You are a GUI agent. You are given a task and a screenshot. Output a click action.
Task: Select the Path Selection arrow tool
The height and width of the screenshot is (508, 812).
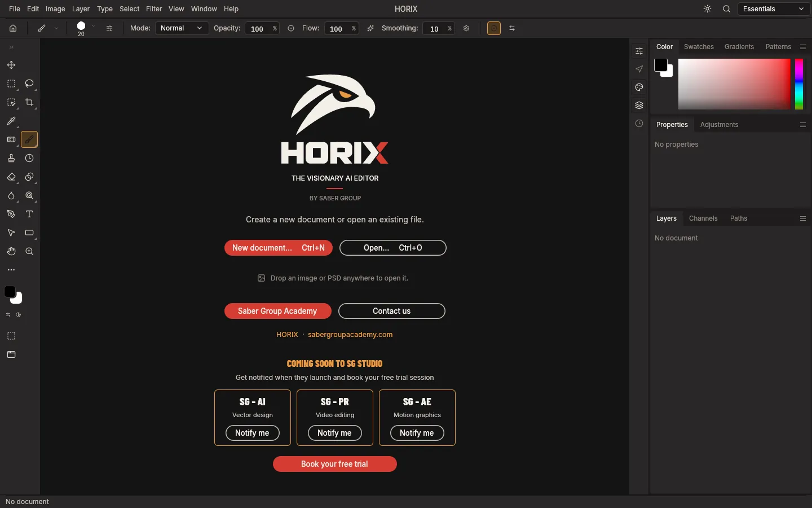(x=11, y=233)
